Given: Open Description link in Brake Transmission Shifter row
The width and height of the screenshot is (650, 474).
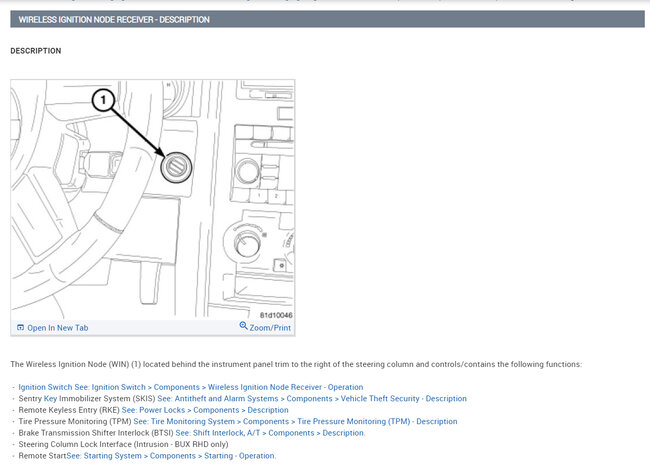Looking at the screenshot, I should click(x=343, y=433).
